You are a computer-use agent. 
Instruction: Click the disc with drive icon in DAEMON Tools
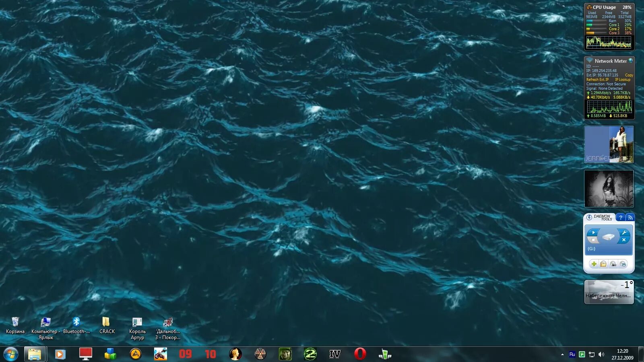coord(623,264)
